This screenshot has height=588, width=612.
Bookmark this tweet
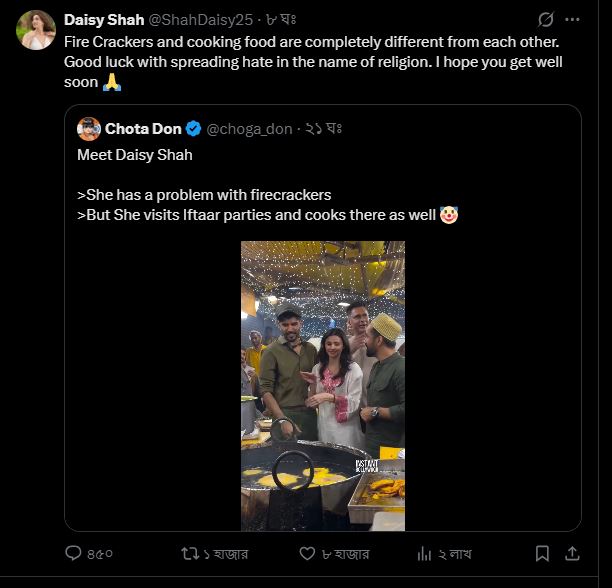coord(542,553)
